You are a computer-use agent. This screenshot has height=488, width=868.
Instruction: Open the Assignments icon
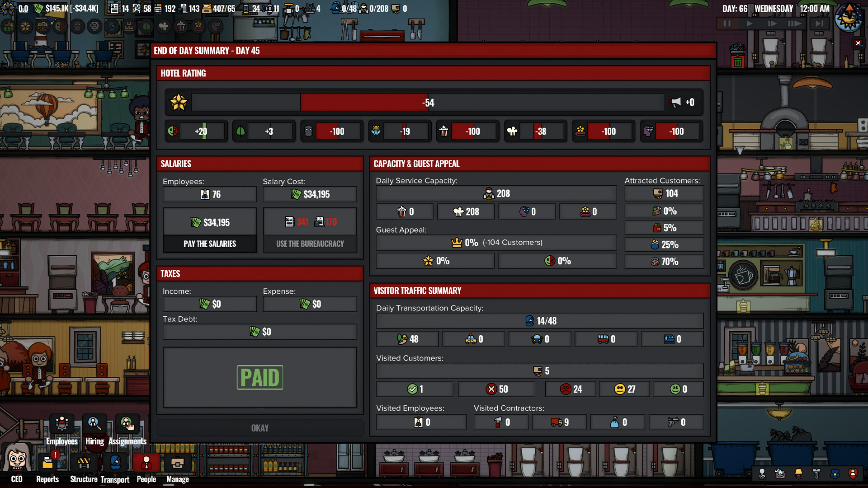(x=127, y=424)
